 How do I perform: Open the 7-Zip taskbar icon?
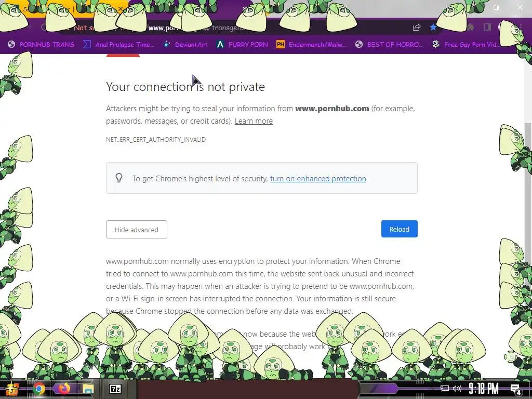(115, 389)
